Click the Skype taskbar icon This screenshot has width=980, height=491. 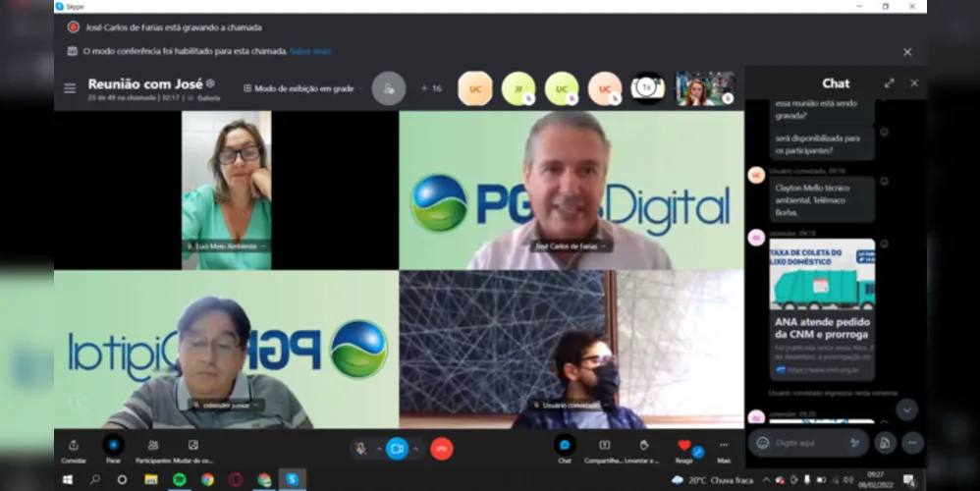click(292, 480)
